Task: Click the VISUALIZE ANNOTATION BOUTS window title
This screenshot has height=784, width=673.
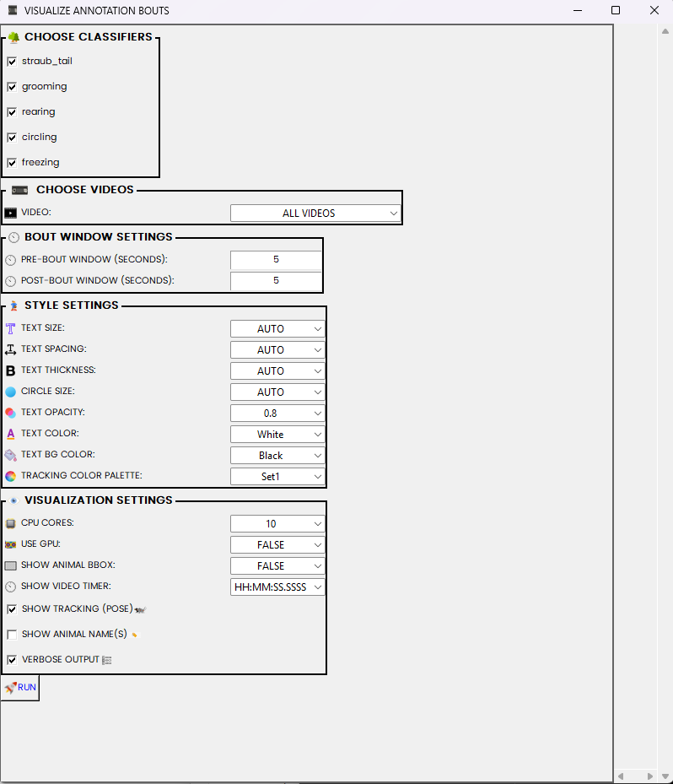Action: 96,10
